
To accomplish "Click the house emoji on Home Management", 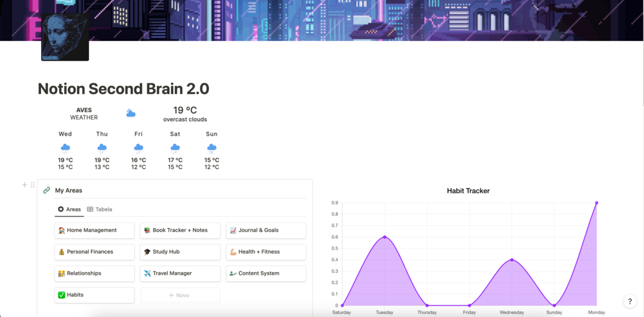I will pos(62,231).
